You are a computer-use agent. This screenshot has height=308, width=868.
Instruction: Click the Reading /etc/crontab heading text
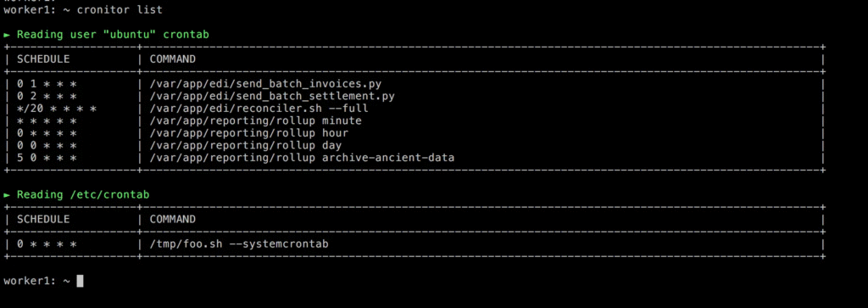coord(83,194)
